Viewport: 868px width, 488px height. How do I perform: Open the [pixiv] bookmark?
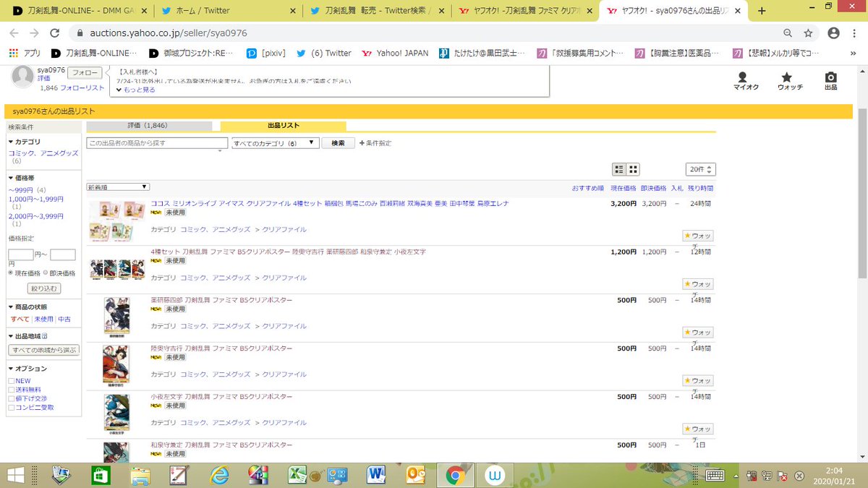(268, 53)
